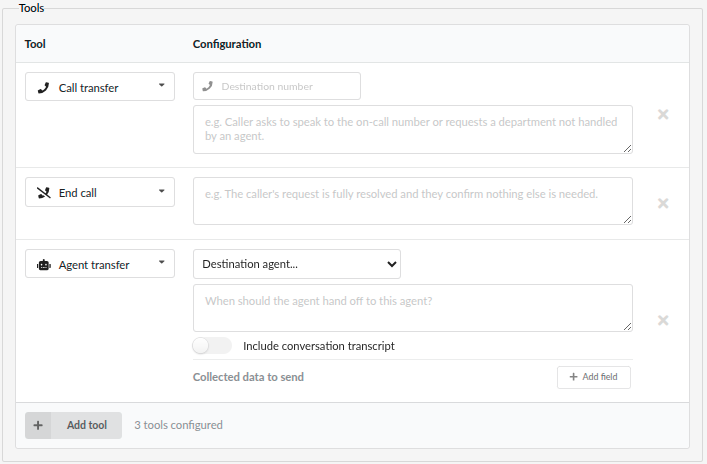Open the End call tool dropdown
This screenshot has width=707, height=464.
click(100, 192)
